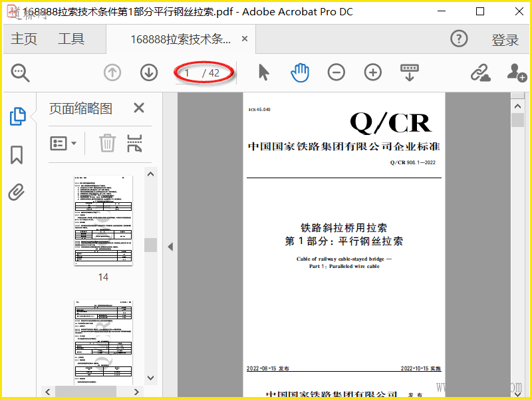Click the delete pages trash icon
This screenshot has width=532, height=399.
click(x=107, y=143)
